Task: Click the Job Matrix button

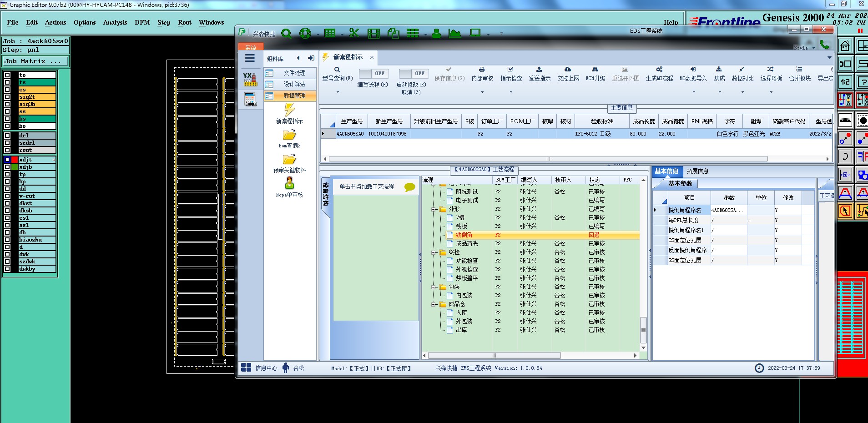Action: pos(35,61)
